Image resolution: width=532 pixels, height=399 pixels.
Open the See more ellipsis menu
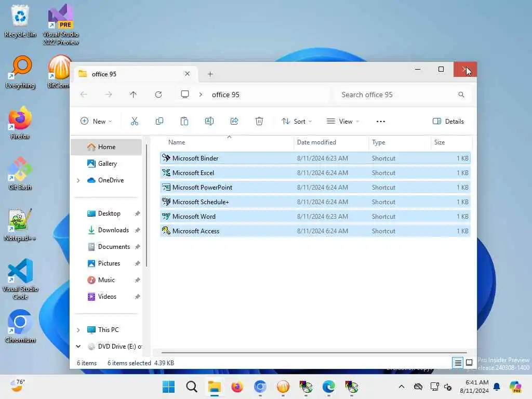click(381, 122)
